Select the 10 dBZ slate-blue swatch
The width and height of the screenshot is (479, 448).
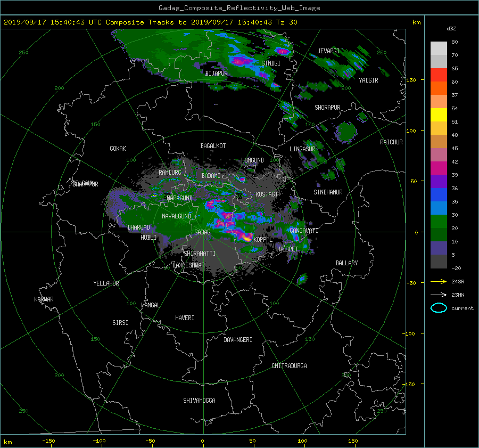[x=439, y=248]
